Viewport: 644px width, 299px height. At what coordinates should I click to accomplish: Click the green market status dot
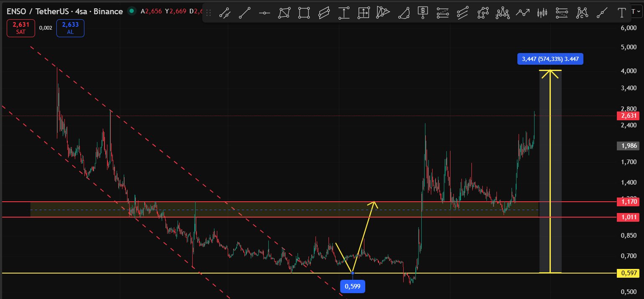(x=132, y=11)
